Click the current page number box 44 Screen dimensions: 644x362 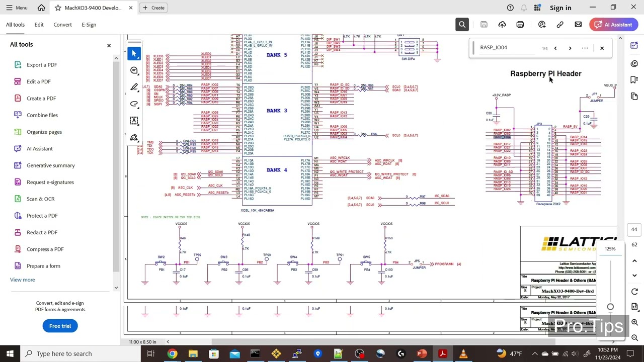634,230
